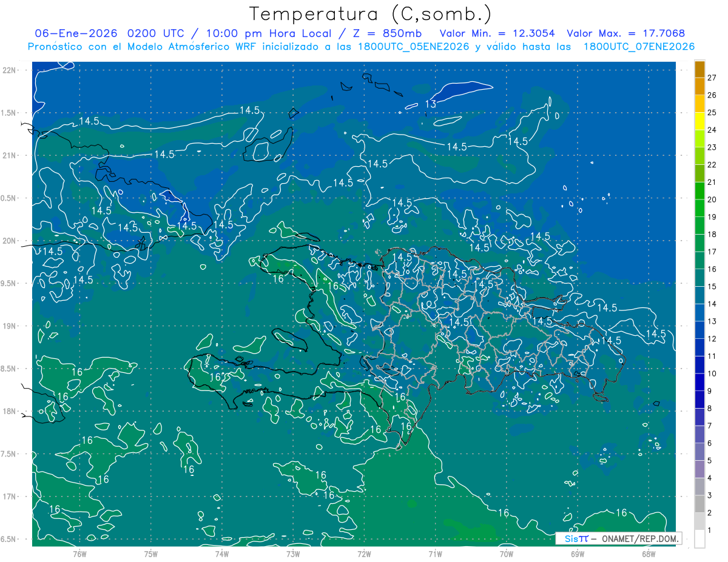The image size is (728, 562).
Task: Click the '68W' longitude axis label
Action: 649,554
